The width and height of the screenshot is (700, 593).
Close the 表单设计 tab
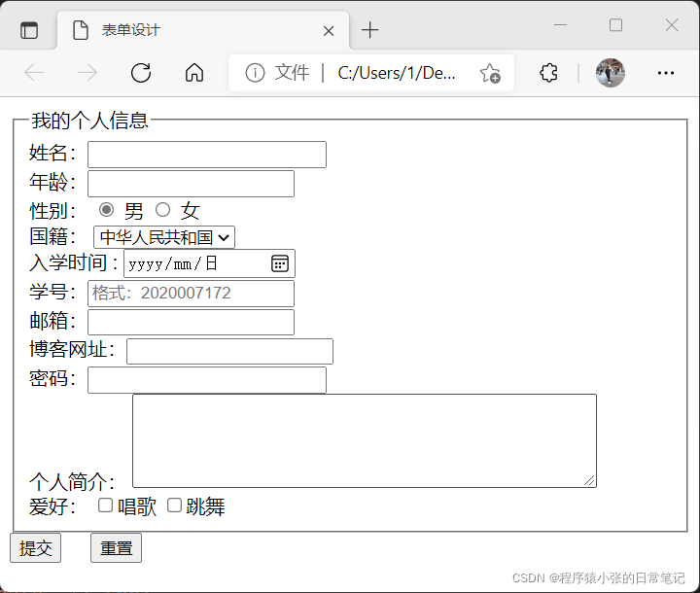pyautogui.click(x=329, y=31)
